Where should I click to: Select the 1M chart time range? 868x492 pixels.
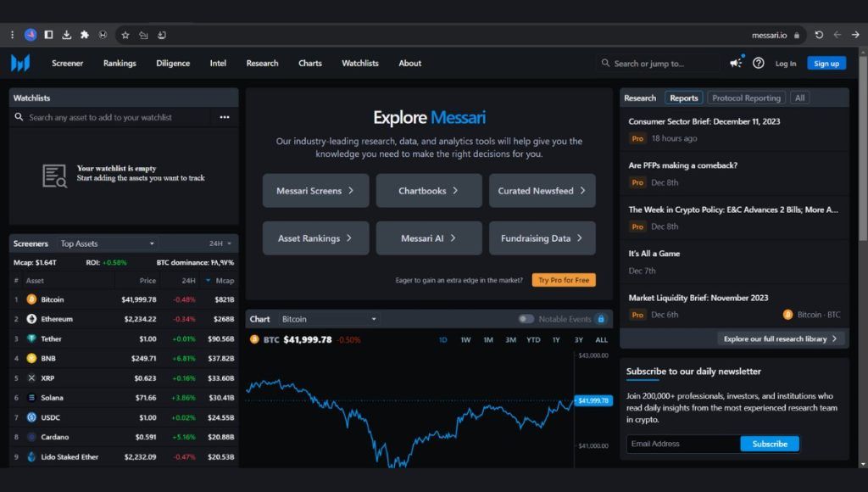[488, 339]
